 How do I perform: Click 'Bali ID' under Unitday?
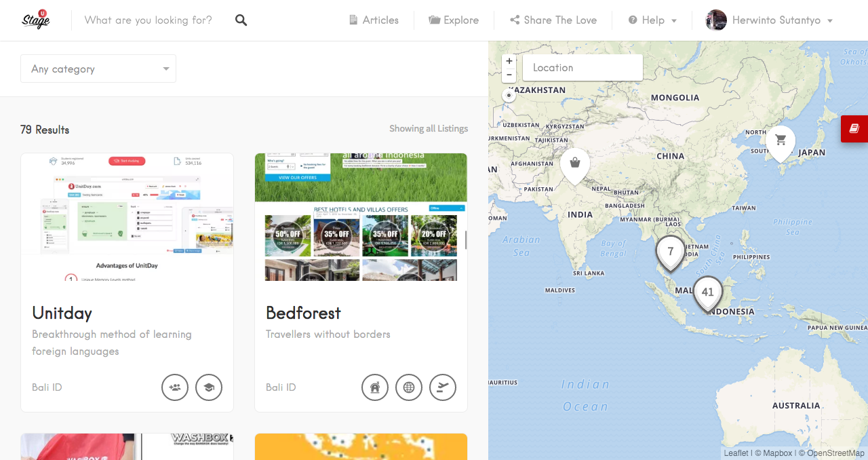click(x=47, y=387)
